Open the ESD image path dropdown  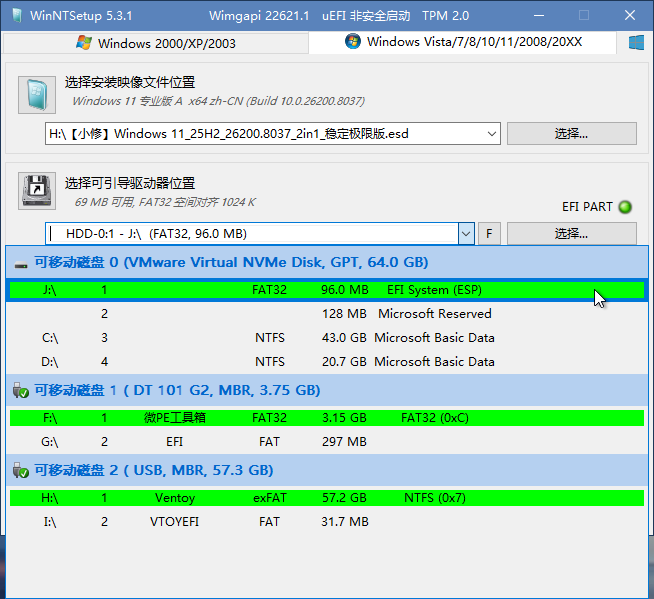[x=491, y=134]
